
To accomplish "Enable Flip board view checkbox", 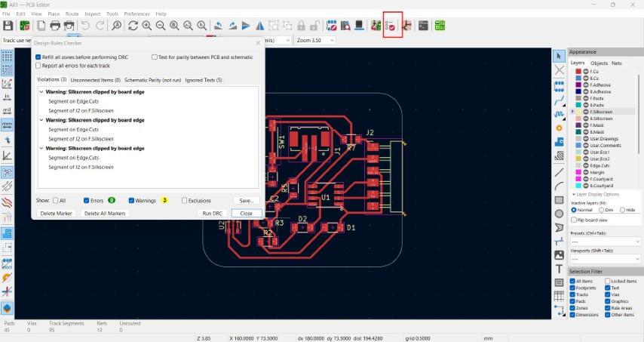I will coord(574,220).
